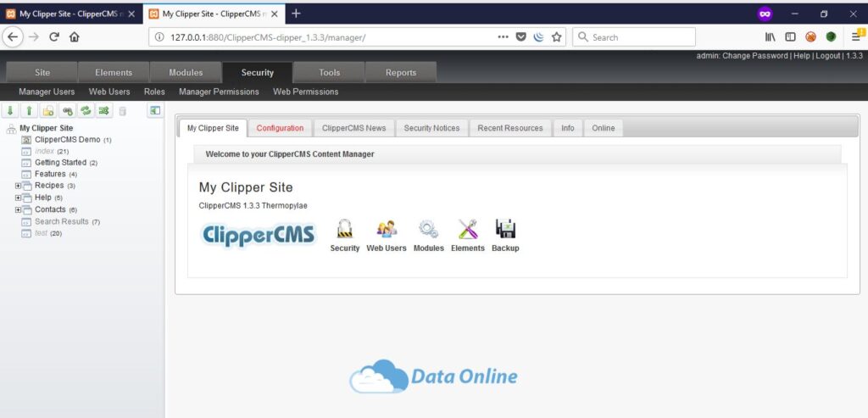Open Modules via the gears icon
Image resolution: width=868 pixels, height=418 pixels.
click(x=428, y=229)
